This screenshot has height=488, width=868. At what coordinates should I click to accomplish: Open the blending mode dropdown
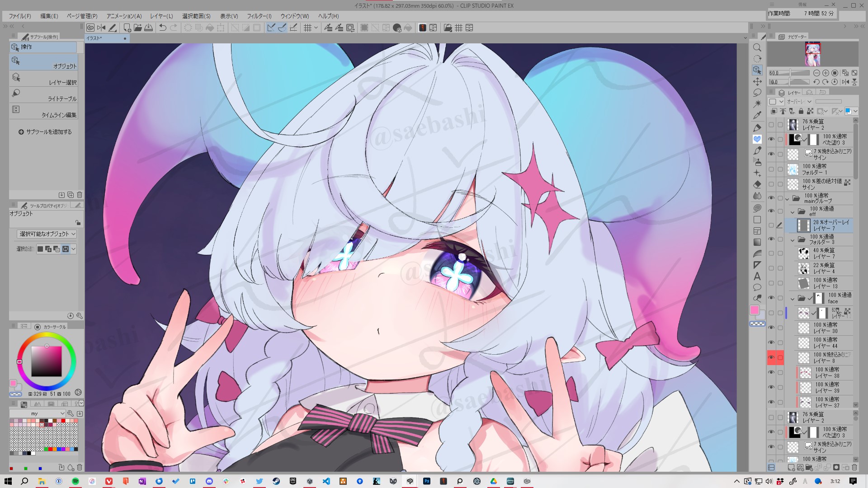point(799,102)
